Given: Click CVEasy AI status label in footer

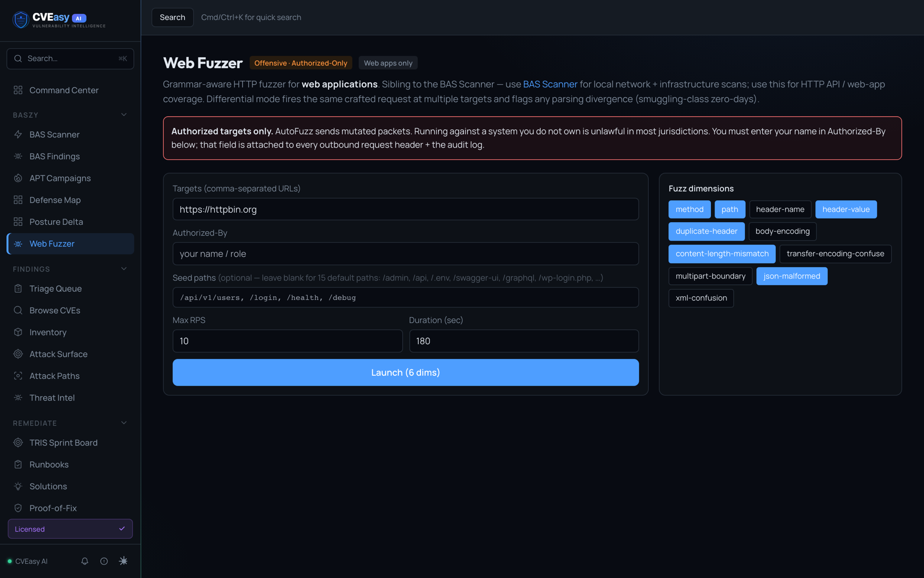Looking at the screenshot, I should pyautogui.click(x=31, y=561).
